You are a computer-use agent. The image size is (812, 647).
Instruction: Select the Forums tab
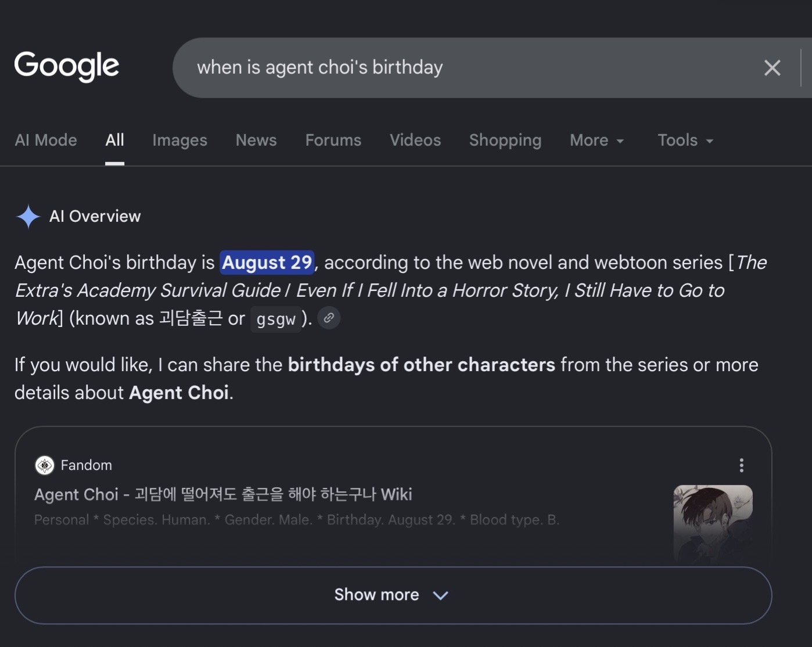[x=333, y=141]
